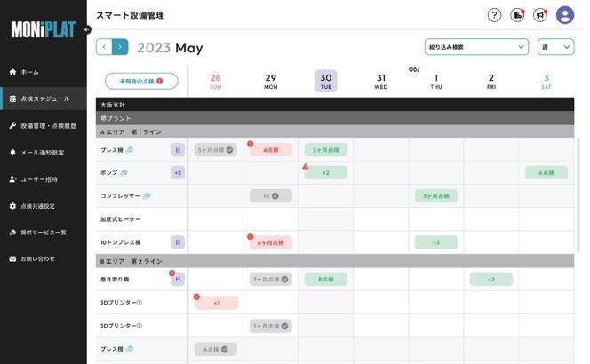Advance to next week with right arrow

[x=121, y=47]
